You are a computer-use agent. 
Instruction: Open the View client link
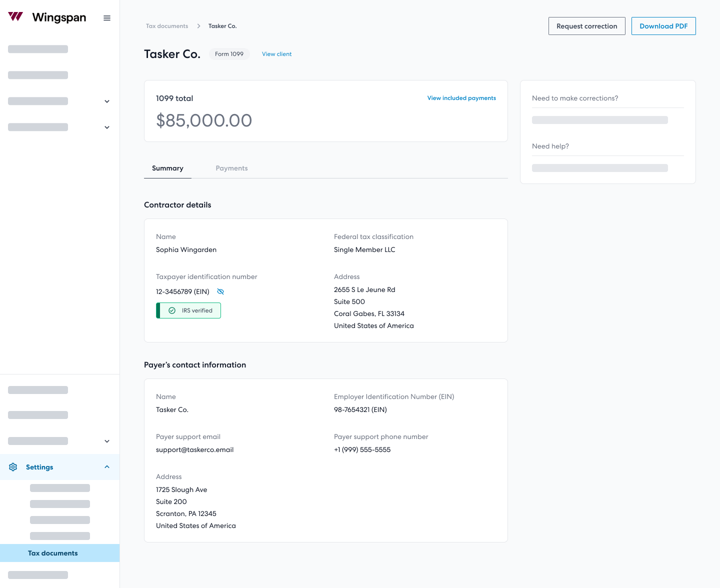coord(276,54)
